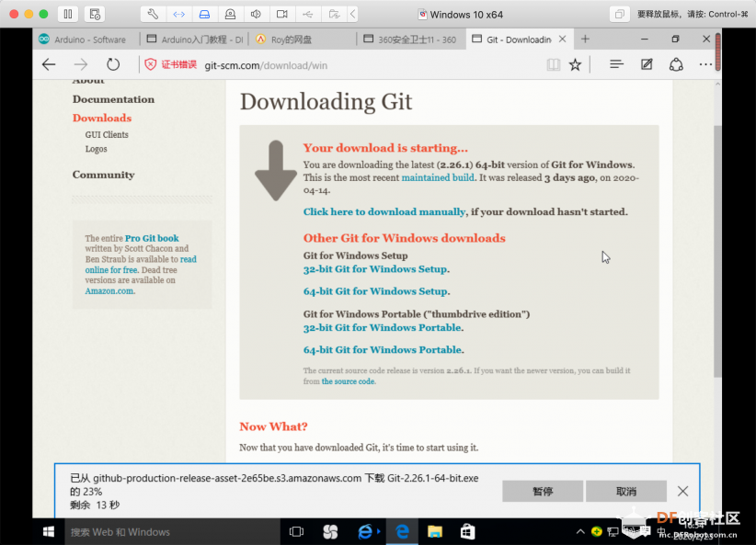Click the four-leaf fan app taskbar icon
This screenshot has width=756, height=545.
point(331,531)
